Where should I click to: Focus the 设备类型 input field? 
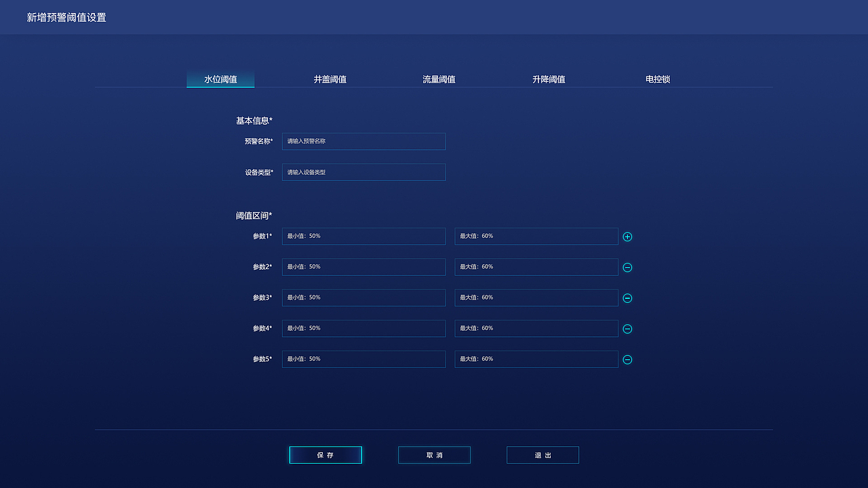(363, 172)
